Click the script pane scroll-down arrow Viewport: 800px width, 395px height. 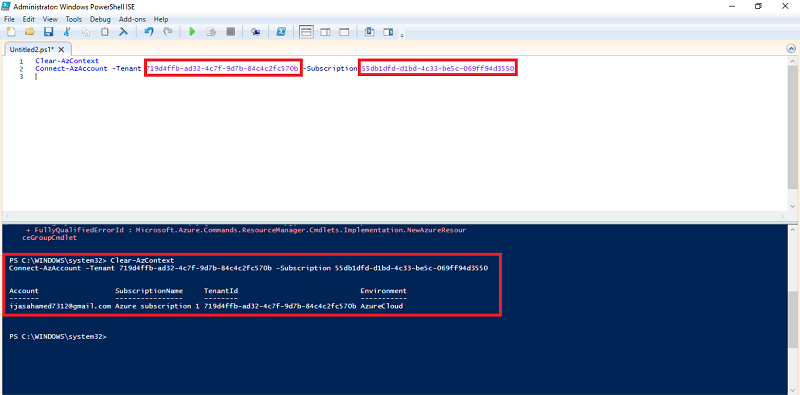tap(792, 206)
